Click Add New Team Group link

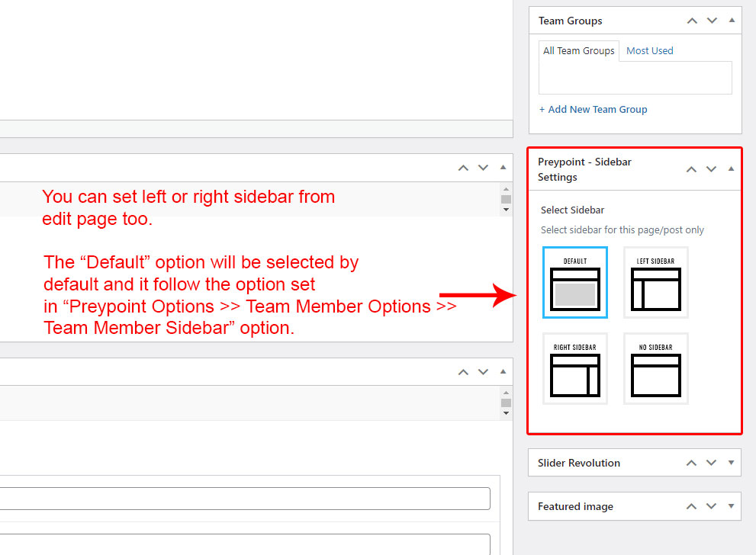click(x=593, y=110)
